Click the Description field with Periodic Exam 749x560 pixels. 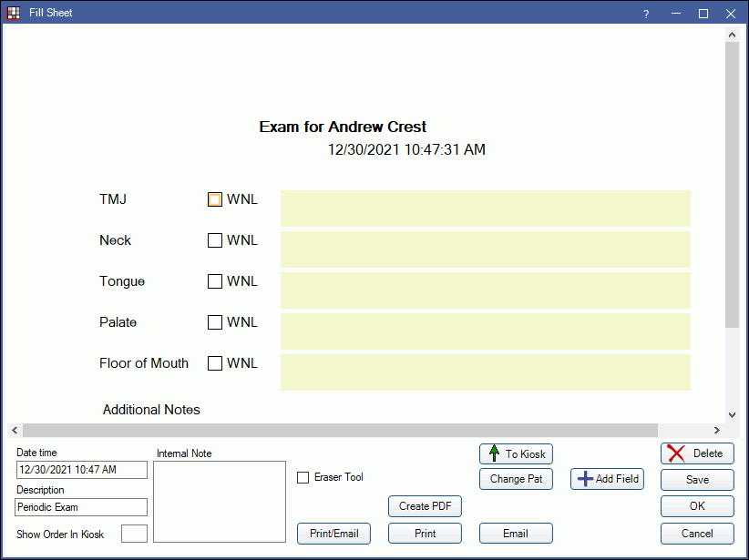click(81, 507)
